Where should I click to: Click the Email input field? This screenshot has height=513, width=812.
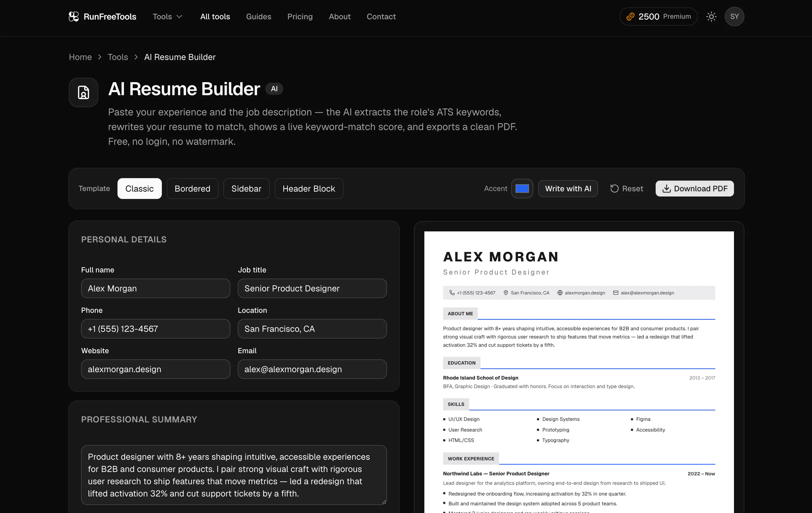pos(312,369)
